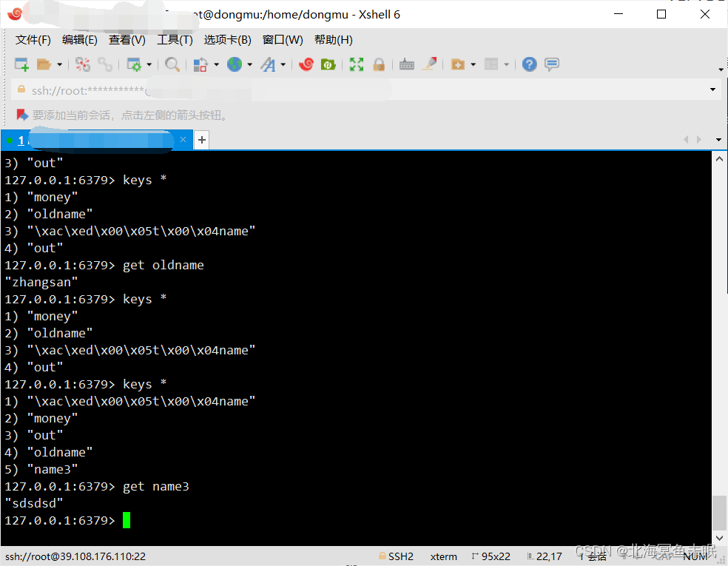Open the 工具(T) menu
The height and width of the screenshot is (566, 728).
click(175, 40)
